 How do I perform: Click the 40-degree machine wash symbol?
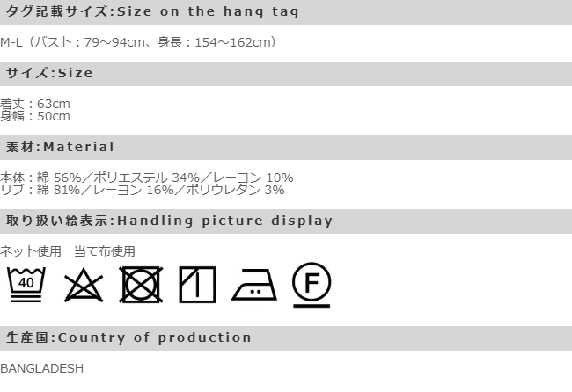point(26,283)
